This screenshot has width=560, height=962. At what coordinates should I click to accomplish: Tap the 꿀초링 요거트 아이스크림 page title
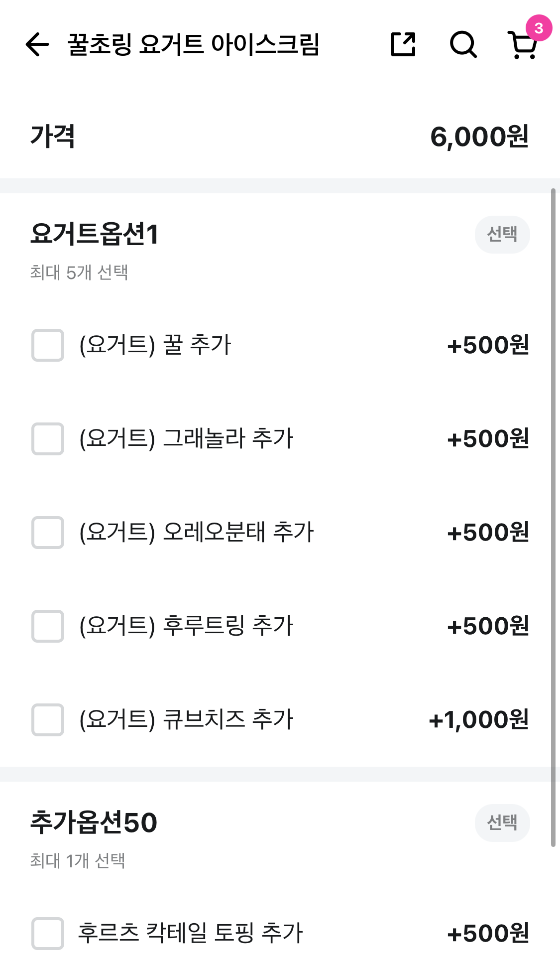click(x=193, y=45)
